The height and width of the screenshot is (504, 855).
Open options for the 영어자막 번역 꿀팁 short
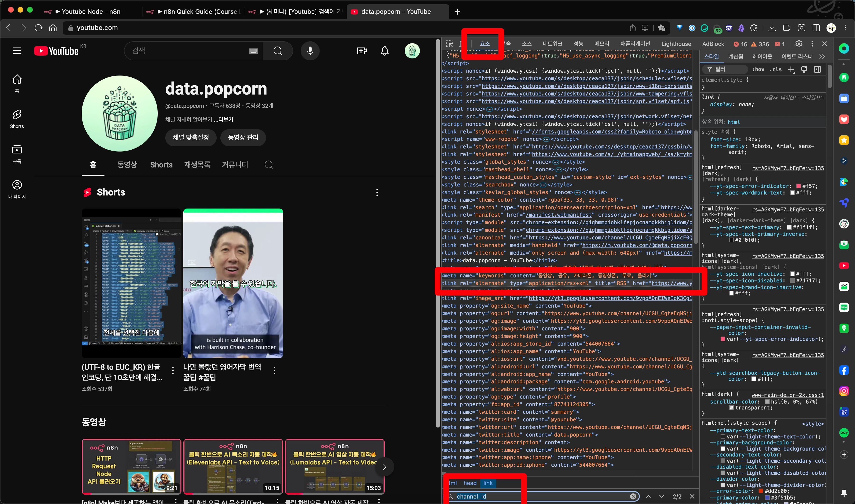pos(274,371)
